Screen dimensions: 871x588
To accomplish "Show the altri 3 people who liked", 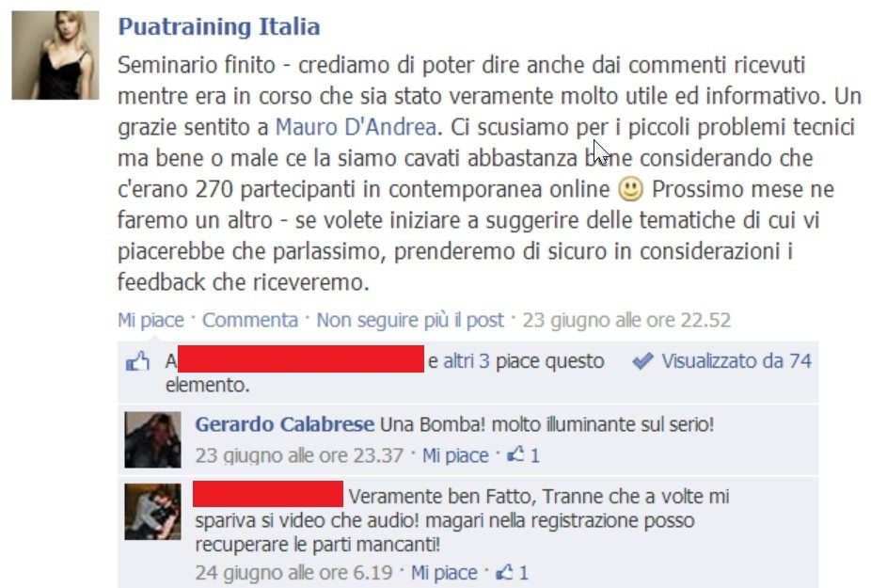I will tap(466, 361).
